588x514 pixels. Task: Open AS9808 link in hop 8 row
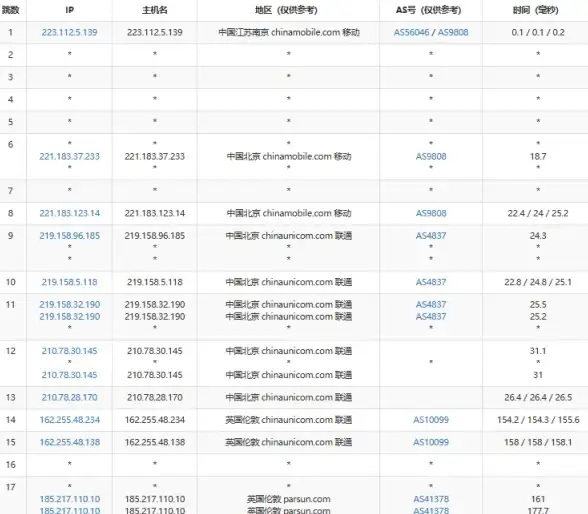tap(431, 213)
